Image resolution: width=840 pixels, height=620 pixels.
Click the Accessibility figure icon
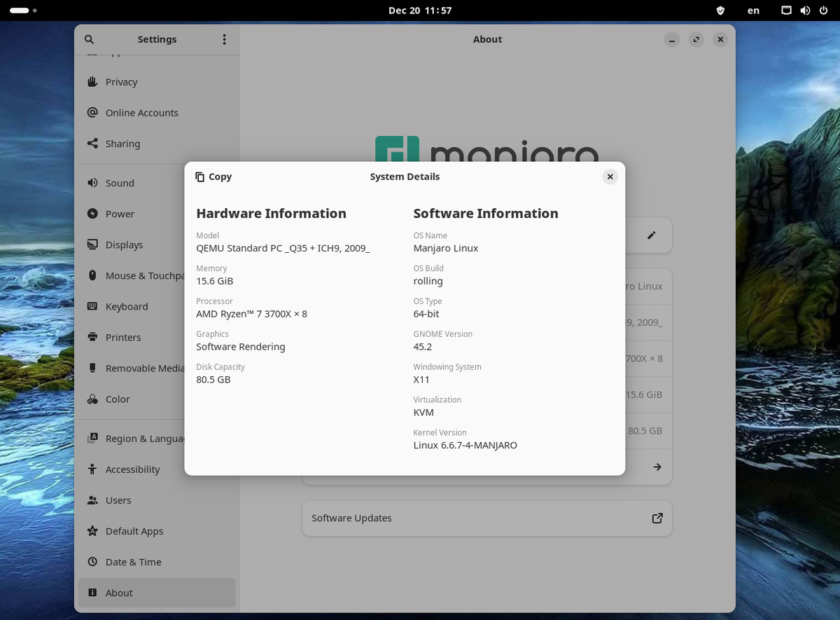tap(92, 469)
